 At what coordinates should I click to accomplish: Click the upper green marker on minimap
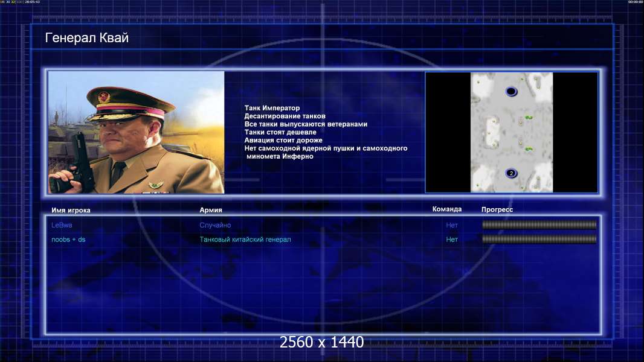pos(529,118)
